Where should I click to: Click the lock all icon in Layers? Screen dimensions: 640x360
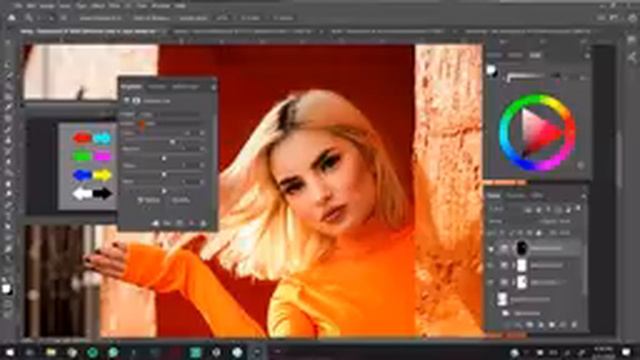(x=539, y=233)
